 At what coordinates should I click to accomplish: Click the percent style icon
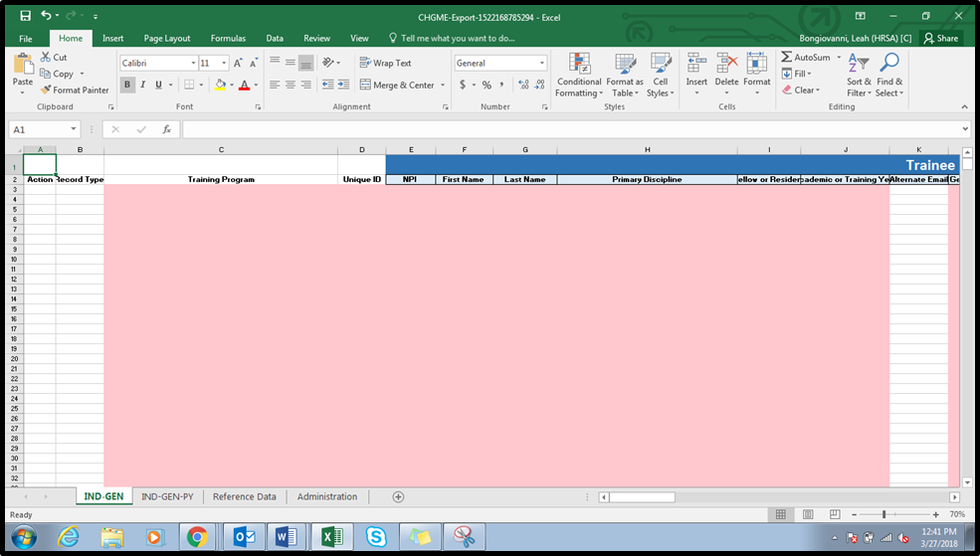487,86
